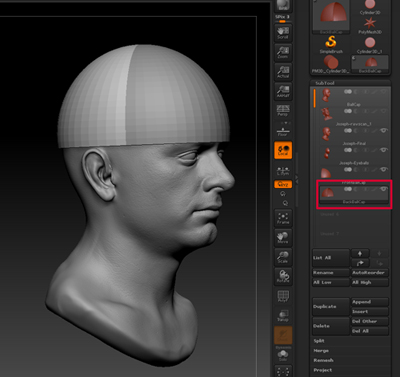Show the Joseph-rawscan_1 subtool via dim eye

coord(384,111)
